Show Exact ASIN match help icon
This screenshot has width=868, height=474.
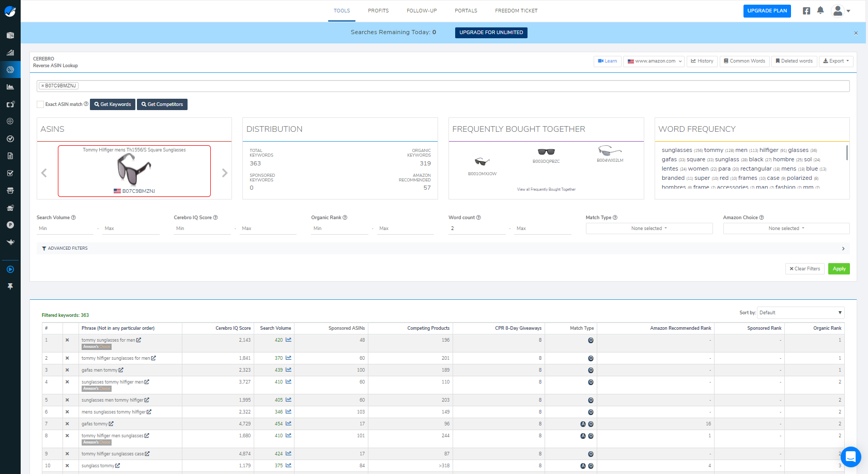[x=86, y=104]
